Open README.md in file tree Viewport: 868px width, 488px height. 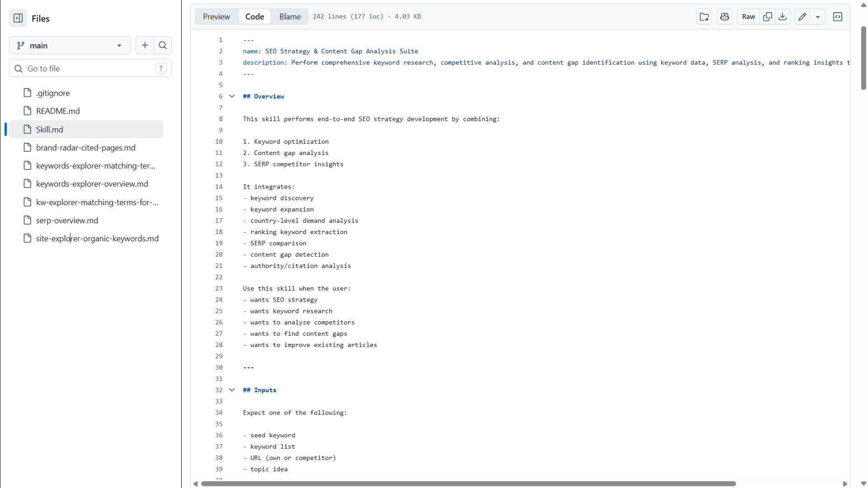pos(58,111)
